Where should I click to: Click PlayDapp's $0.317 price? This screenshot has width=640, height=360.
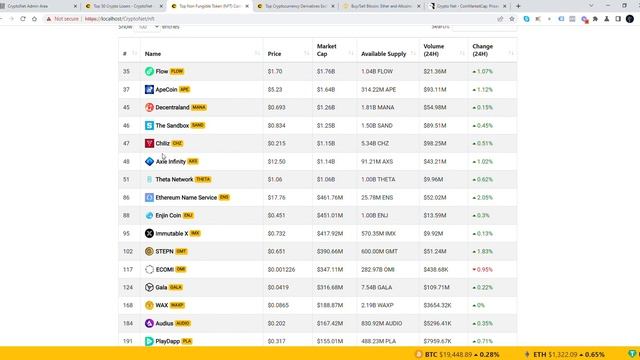276,341
